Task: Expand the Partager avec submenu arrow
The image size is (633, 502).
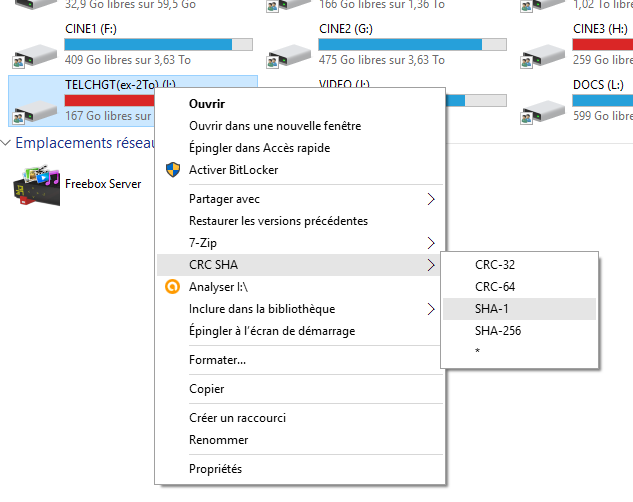Action: tap(431, 199)
